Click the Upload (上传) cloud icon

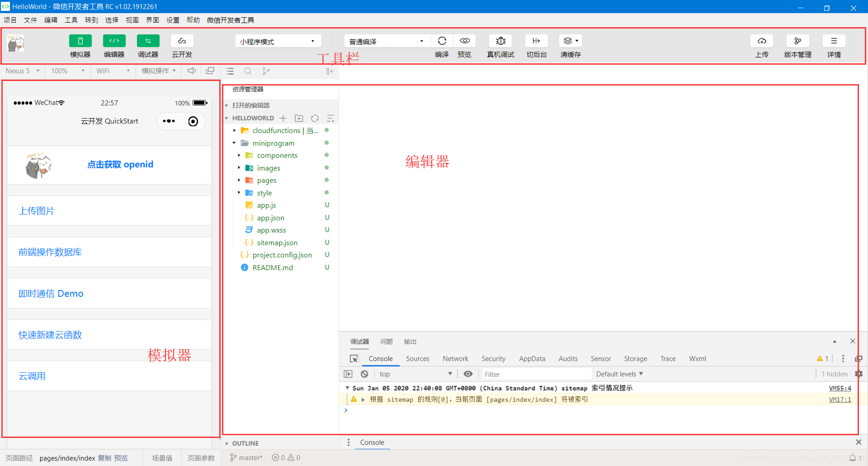762,41
